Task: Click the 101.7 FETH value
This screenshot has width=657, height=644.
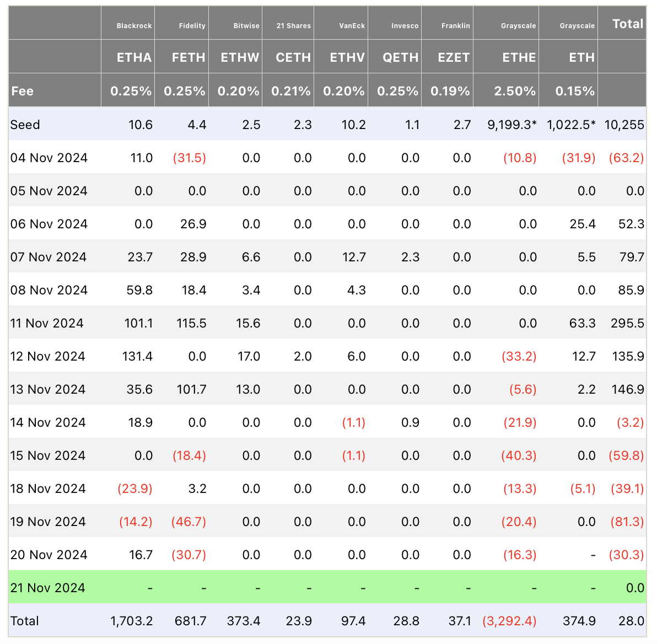Action: click(x=191, y=389)
